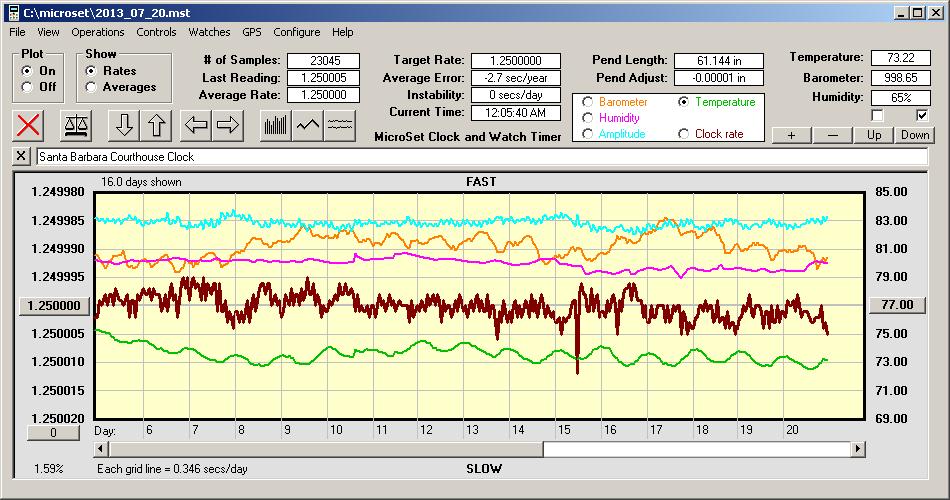Click the plus button
This screenshot has width=950, height=500.
tap(791, 135)
